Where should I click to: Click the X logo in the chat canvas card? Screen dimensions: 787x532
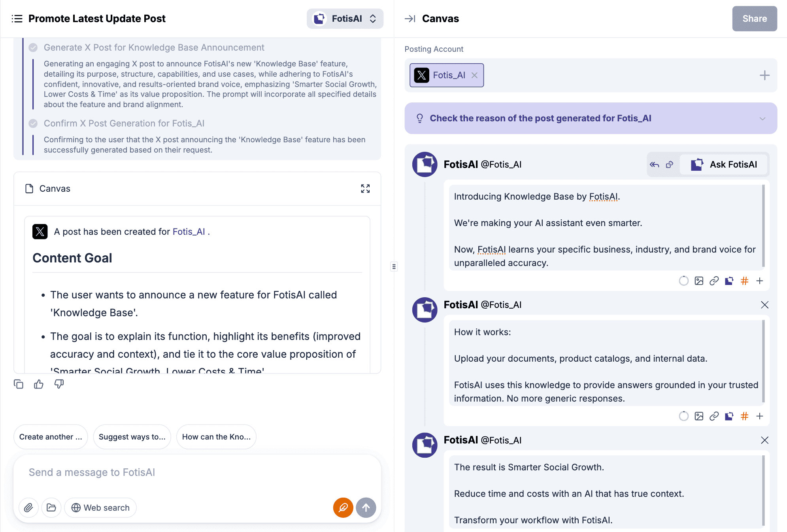point(40,232)
